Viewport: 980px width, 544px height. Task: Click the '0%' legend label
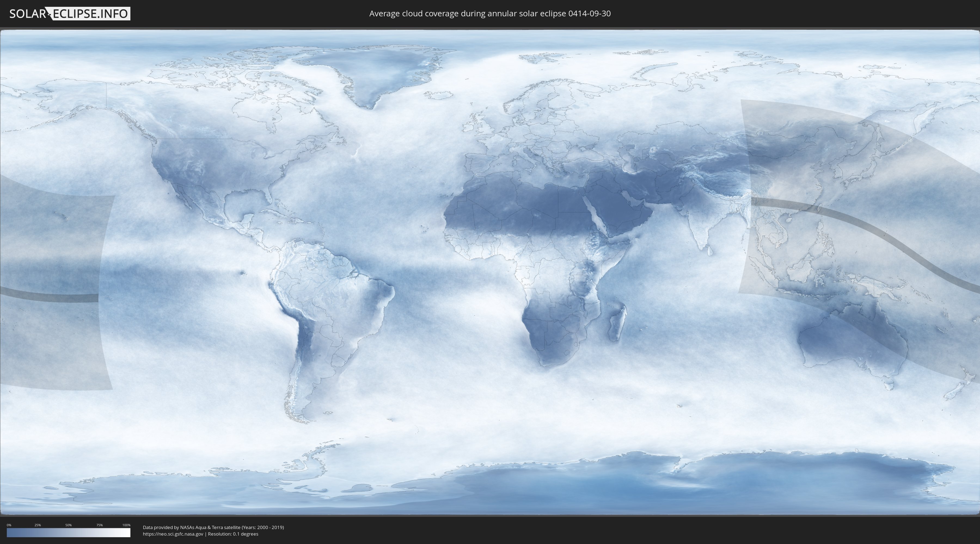click(9, 525)
